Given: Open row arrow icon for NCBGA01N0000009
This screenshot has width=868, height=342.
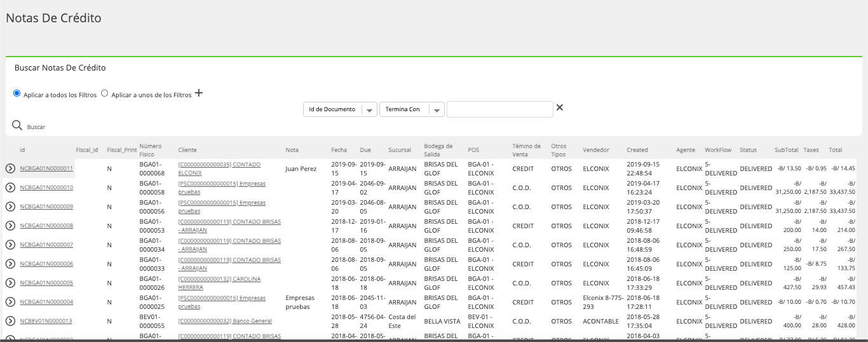Looking at the screenshot, I should pyautogui.click(x=10, y=207).
